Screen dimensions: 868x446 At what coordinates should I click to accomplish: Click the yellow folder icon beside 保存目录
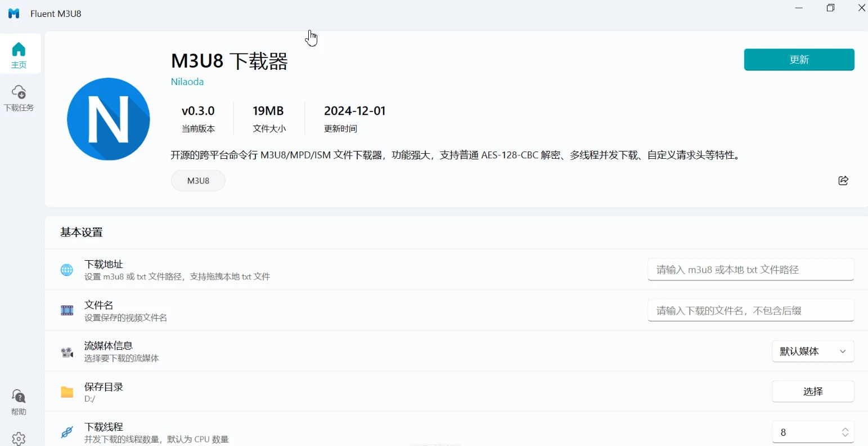(67, 392)
